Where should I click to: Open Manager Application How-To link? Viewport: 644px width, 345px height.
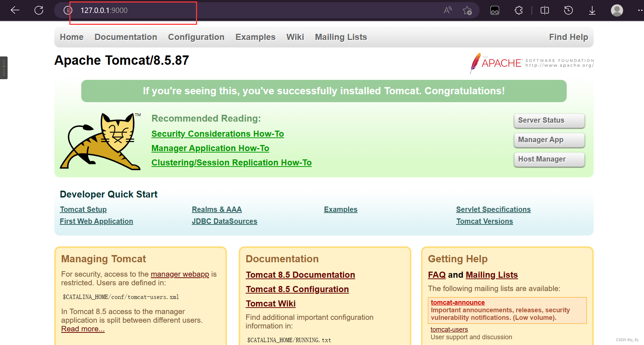coord(210,148)
